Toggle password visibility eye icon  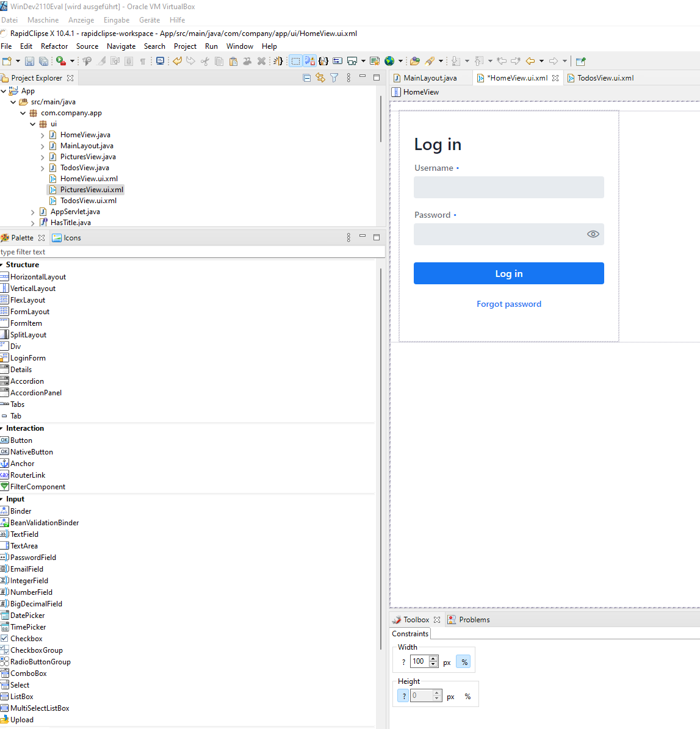pos(593,234)
